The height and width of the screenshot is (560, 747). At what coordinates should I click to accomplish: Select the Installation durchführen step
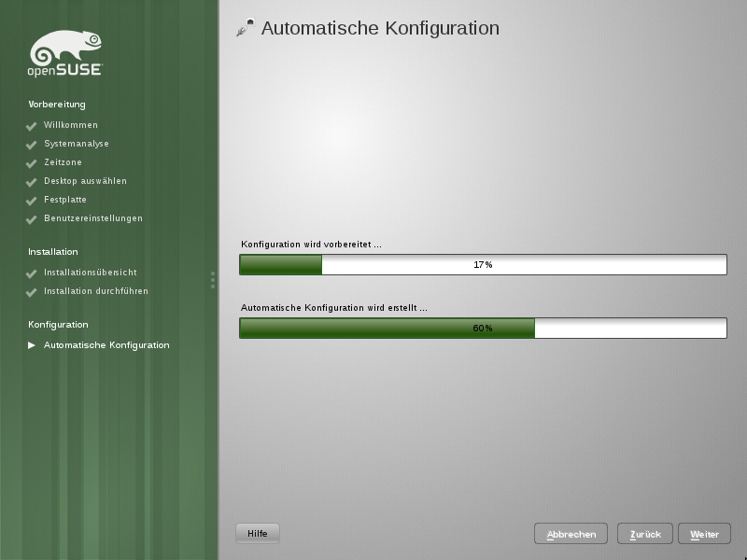96,291
